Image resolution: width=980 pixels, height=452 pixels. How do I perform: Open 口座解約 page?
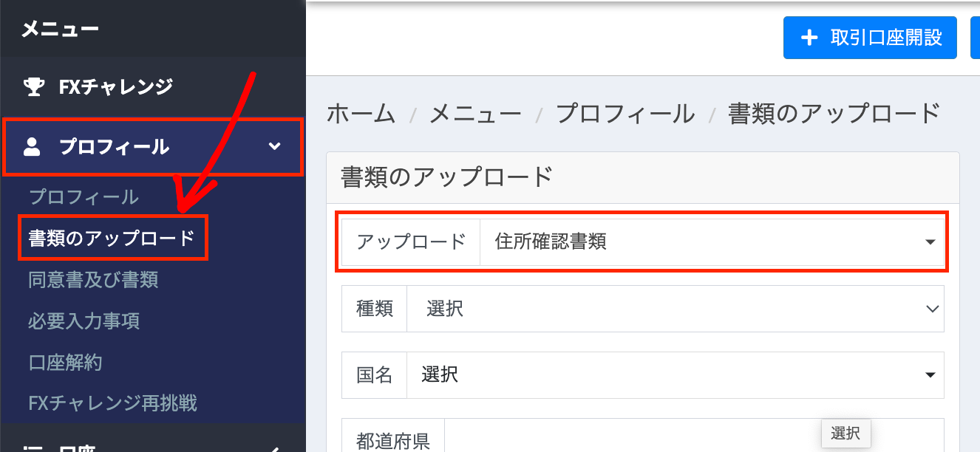click(65, 363)
